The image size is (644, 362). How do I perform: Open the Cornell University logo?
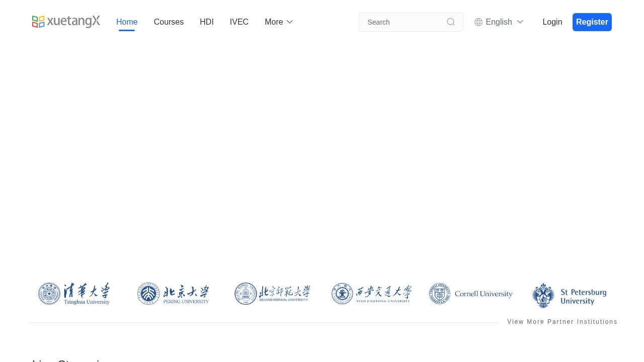pos(471,294)
